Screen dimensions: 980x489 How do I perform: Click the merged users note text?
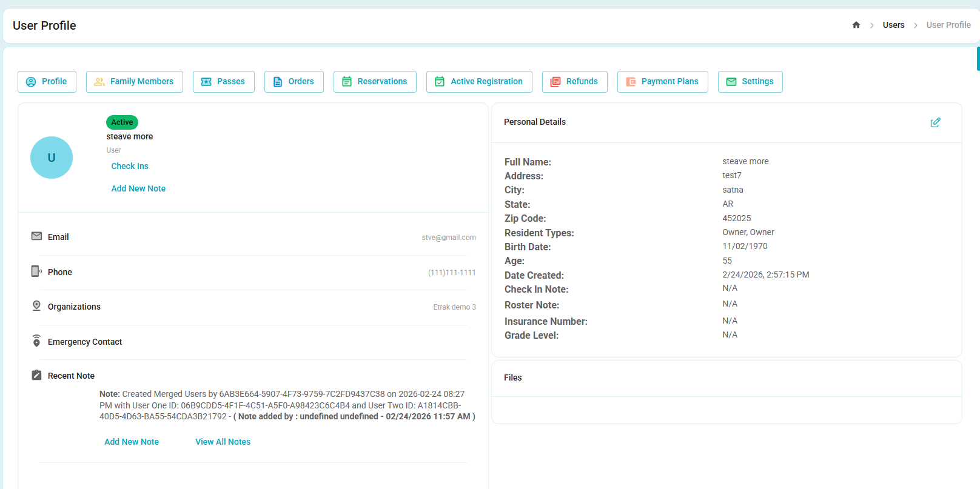pyautogui.click(x=287, y=405)
